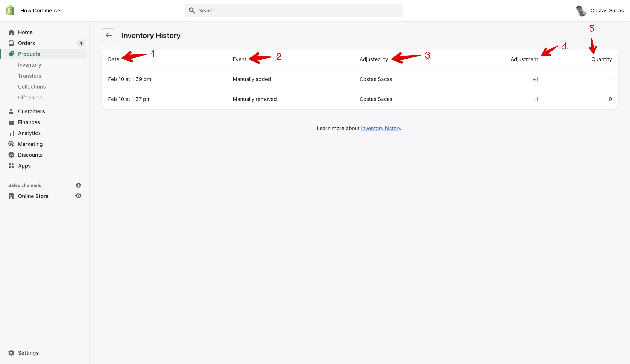Image resolution: width=630 pixels, height=364 pixels.
Task: Click the Analytics bar chart icon
Action: [x=11, y=133]
